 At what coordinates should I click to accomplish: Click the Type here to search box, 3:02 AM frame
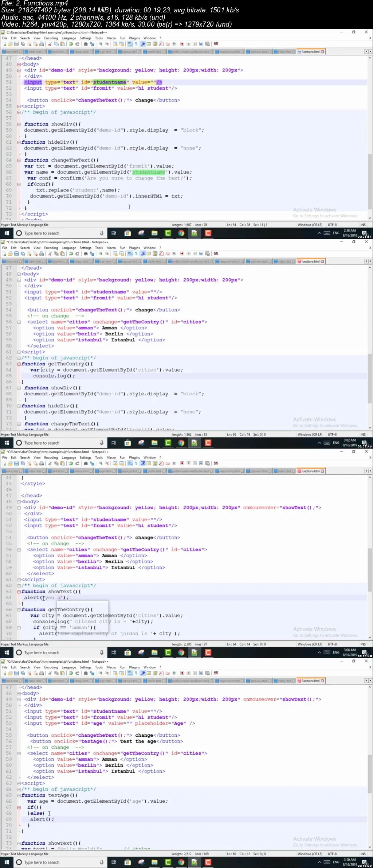point(60,443)
